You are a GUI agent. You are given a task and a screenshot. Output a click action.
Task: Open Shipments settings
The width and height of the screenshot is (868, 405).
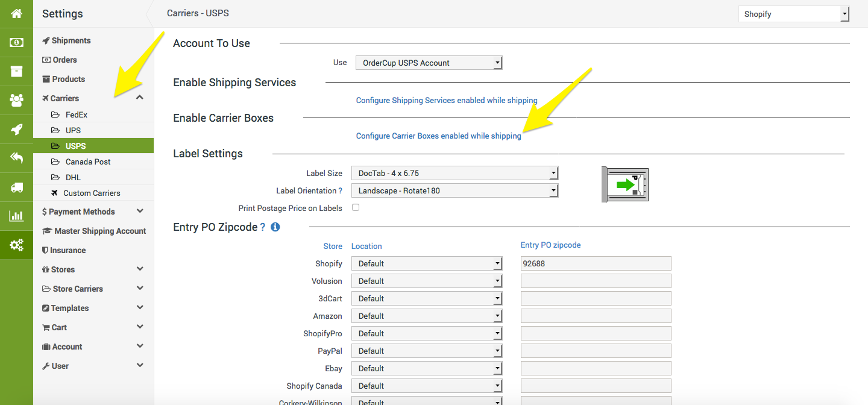pyautogui.click(x=66, y=40)
